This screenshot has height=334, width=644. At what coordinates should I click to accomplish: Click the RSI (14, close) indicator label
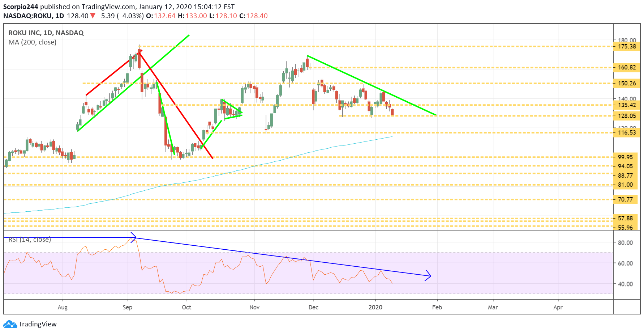click(x=29, y=240)
